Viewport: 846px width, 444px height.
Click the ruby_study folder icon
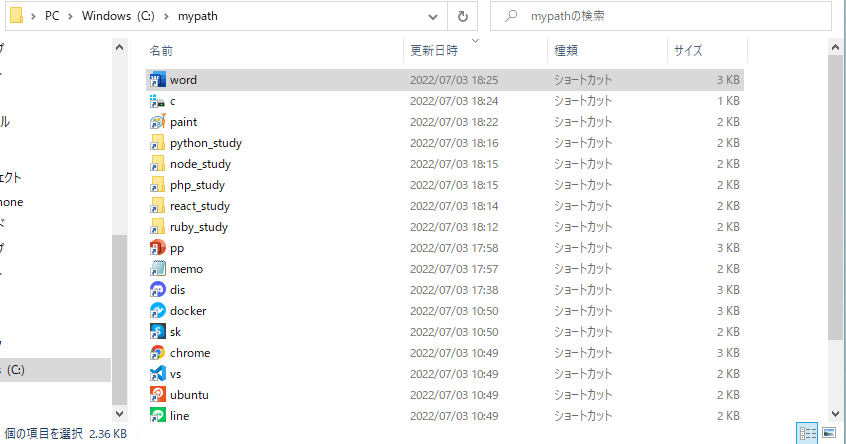pyautogui.click(x=158, y=227)
